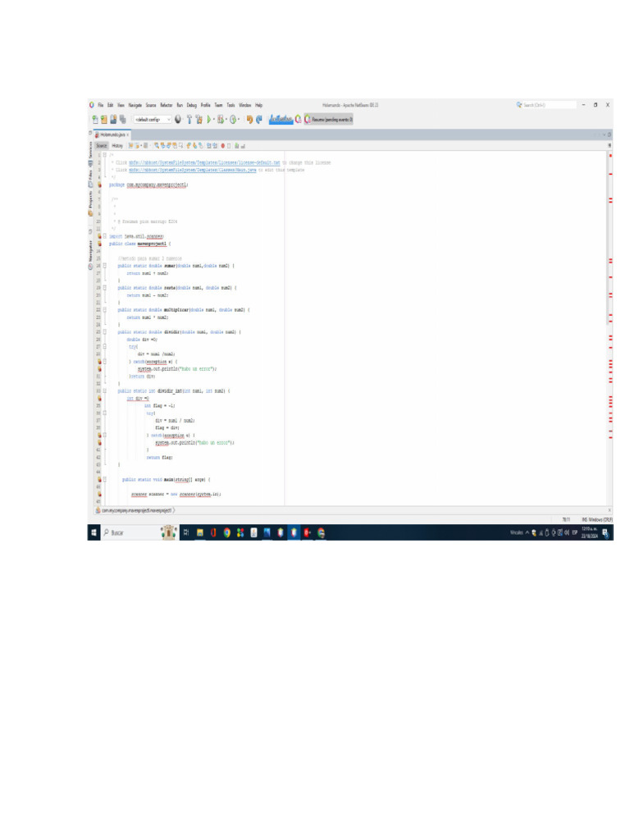Open the Tools menu
Viewport: 630px width, 840px height.
coord(231,105)
